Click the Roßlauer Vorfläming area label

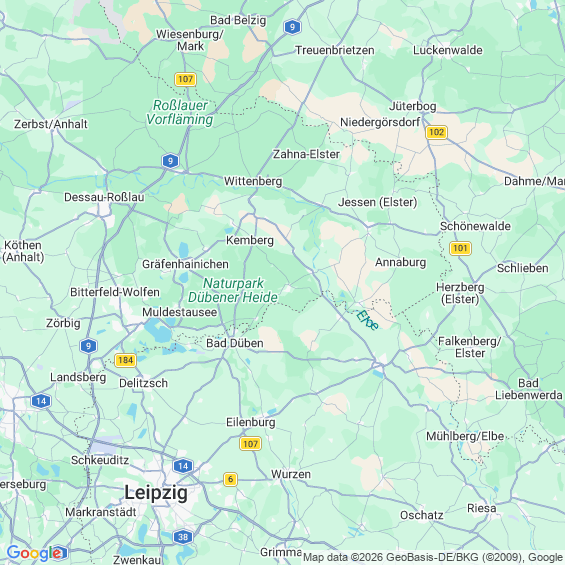[179, 112]
